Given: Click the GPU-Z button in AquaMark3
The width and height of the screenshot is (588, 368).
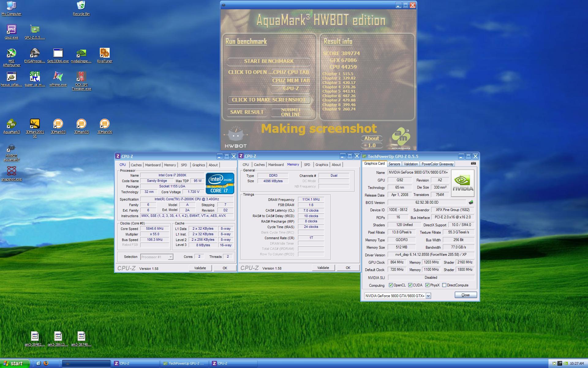Looking at the screenshot, I should [291, 89].
